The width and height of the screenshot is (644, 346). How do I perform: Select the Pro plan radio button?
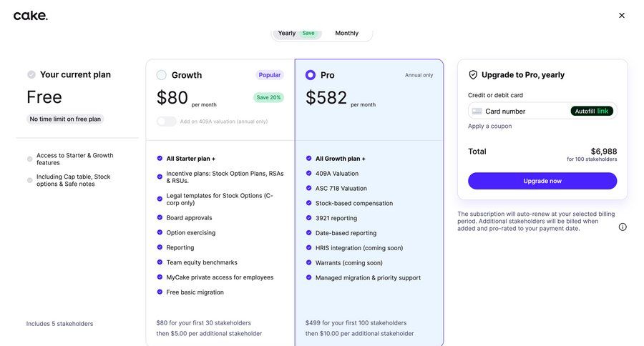(x=311, y=75)
